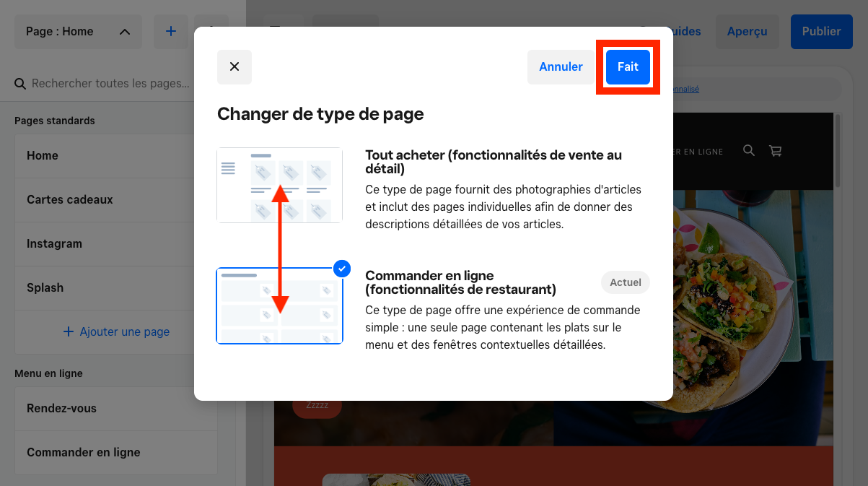Click Ajouter une page link

point(116,331)
